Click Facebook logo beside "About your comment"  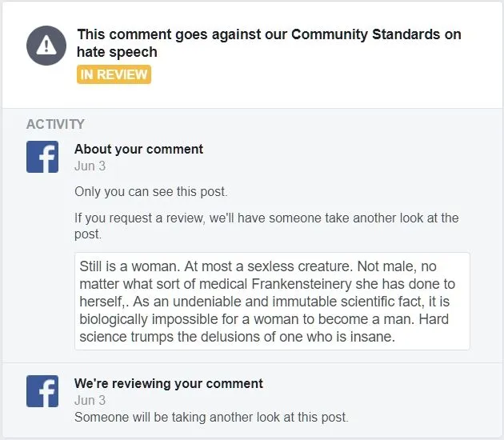42,157
